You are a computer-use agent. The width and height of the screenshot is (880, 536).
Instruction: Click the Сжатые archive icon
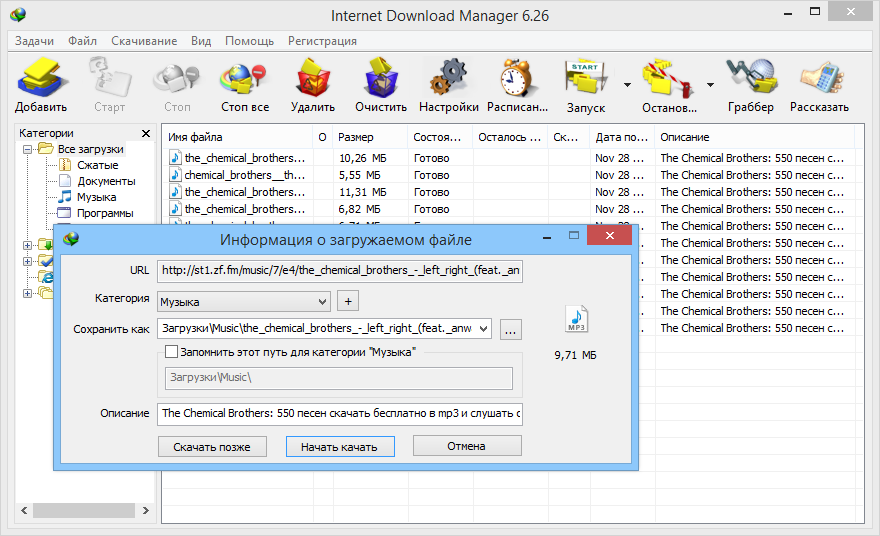pos(65,165)
